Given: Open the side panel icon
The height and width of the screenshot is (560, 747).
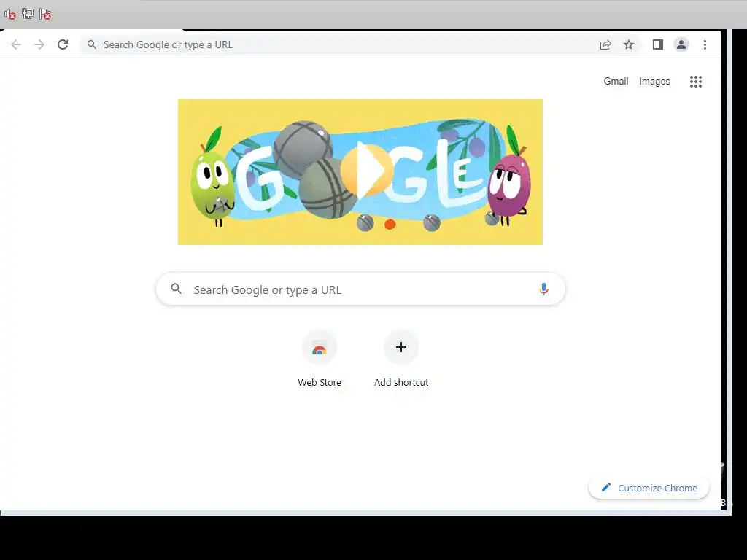Looking at the screenshot, I should pyautogui.click(x=658, y=44).
